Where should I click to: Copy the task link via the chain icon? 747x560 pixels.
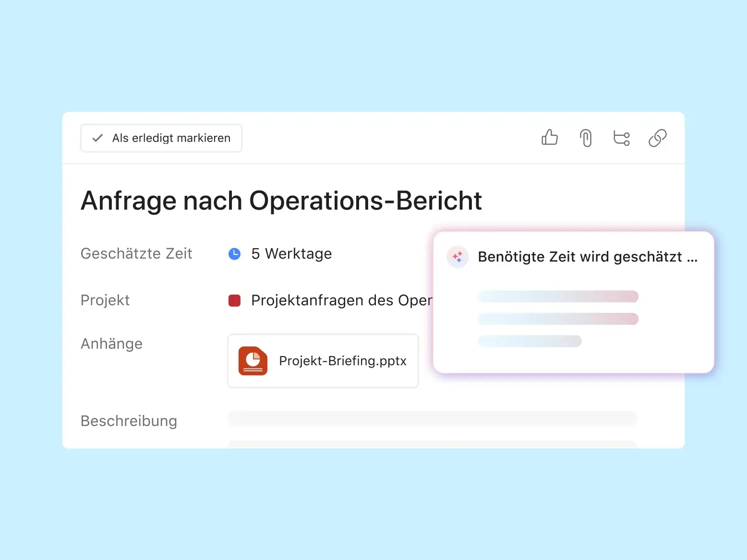click(x=657, y=138)
